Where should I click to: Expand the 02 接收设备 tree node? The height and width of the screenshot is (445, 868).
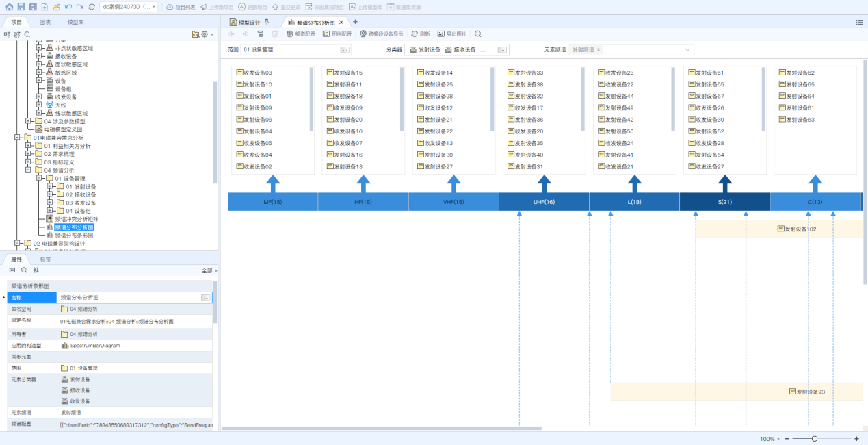49,194
